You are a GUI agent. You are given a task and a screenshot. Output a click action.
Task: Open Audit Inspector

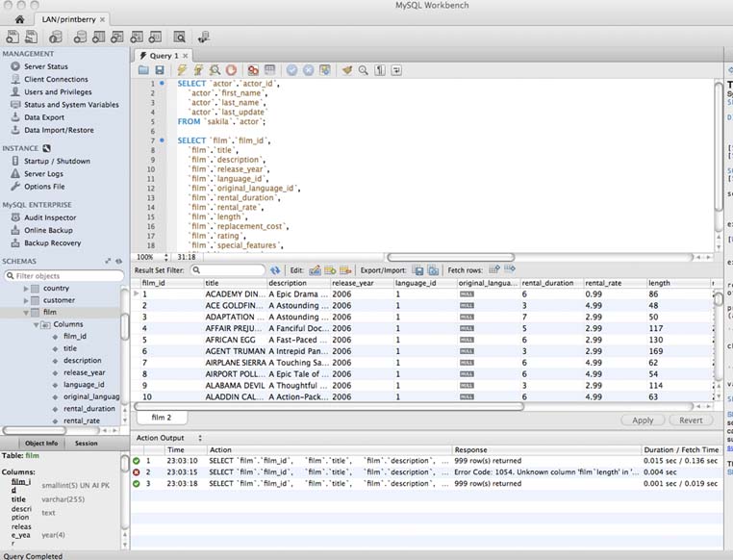coord(50,217)
